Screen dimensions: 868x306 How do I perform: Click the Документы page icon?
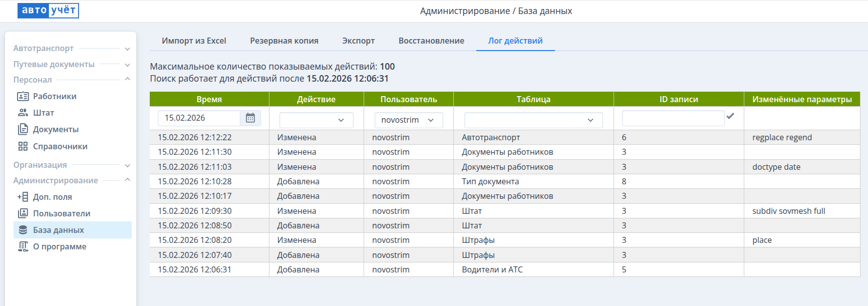click(x=23, y=129)
